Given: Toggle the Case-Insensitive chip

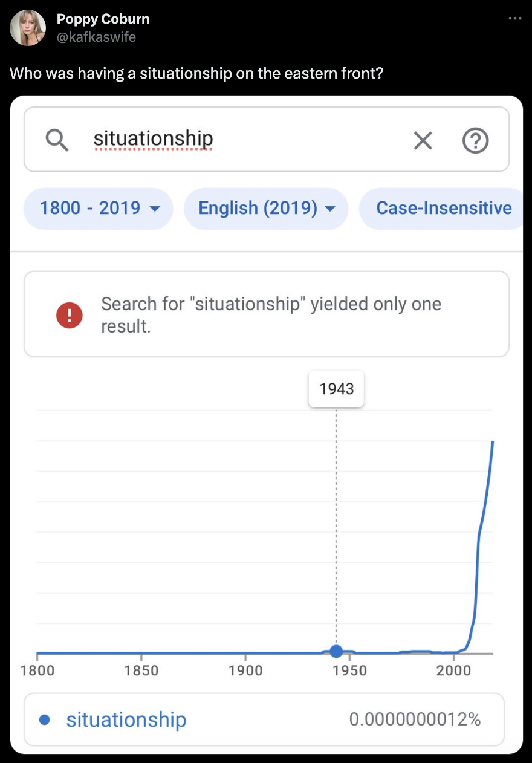Looking at the screenshot, I should (443, 208).
